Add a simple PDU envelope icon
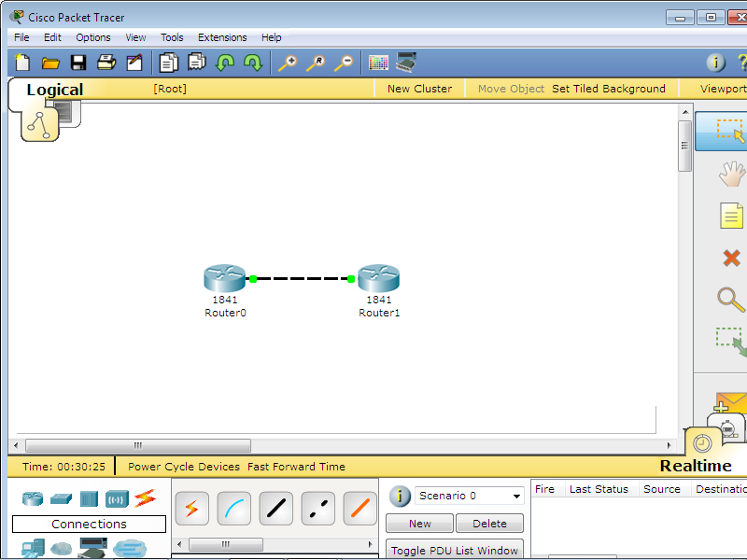Image resolution: width=747 pixels, height=560 pixels. pos(731,402)
